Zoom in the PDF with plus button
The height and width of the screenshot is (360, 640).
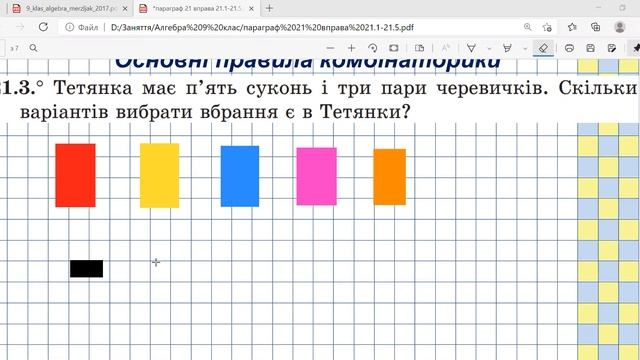click(351, 48)
